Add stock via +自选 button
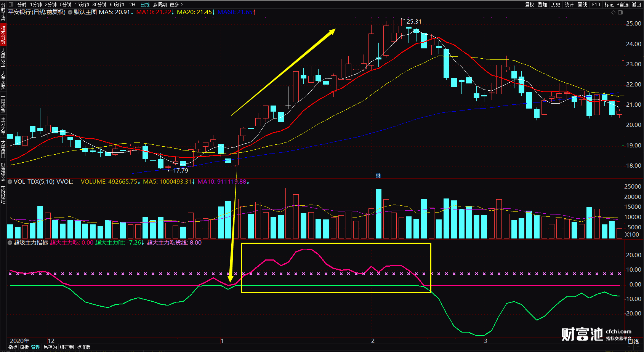Screen dimensions: 644x352 pos(623,5)
